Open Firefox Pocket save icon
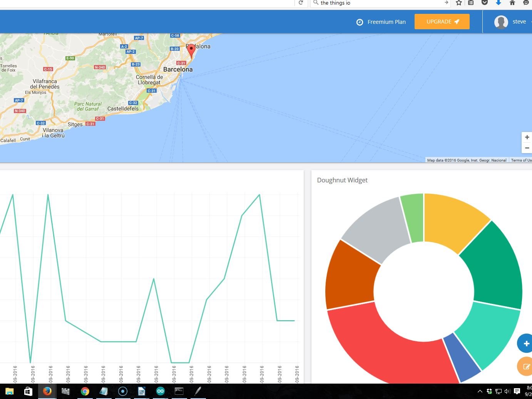The width and height of the screenshot is (532, 399). 484,3
